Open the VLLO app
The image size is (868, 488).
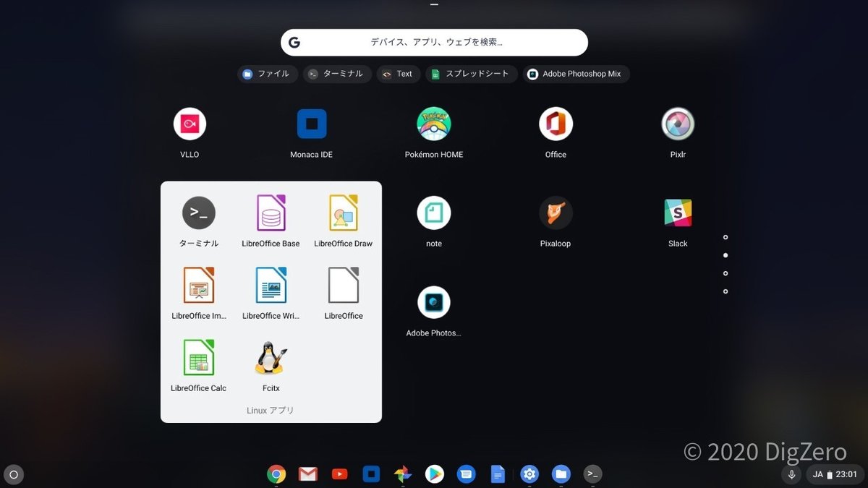coord(190,124)
